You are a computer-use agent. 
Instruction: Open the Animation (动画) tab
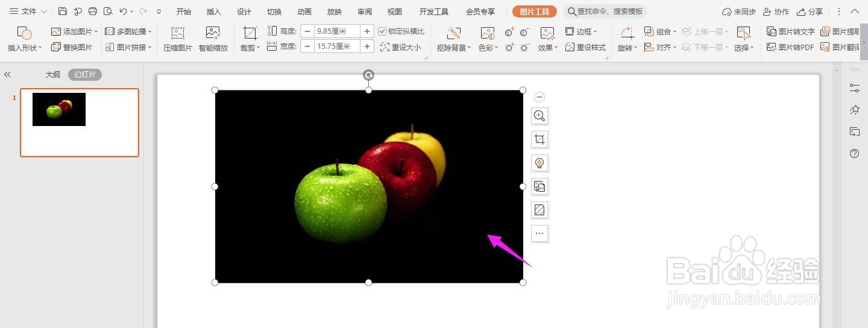coord(304,11)
